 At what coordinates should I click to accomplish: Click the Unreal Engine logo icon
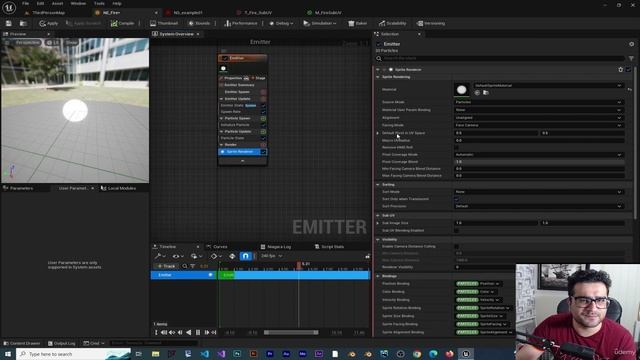(x=9, y=7)
